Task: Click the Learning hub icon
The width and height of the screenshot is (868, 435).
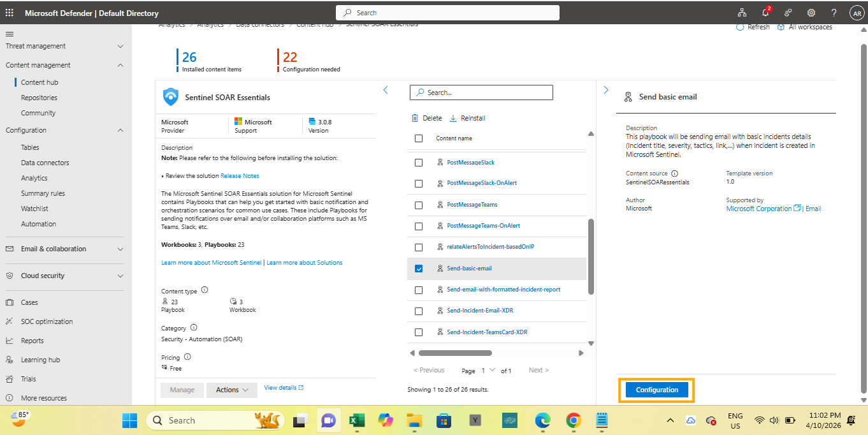Action: [x=10, y=360]
